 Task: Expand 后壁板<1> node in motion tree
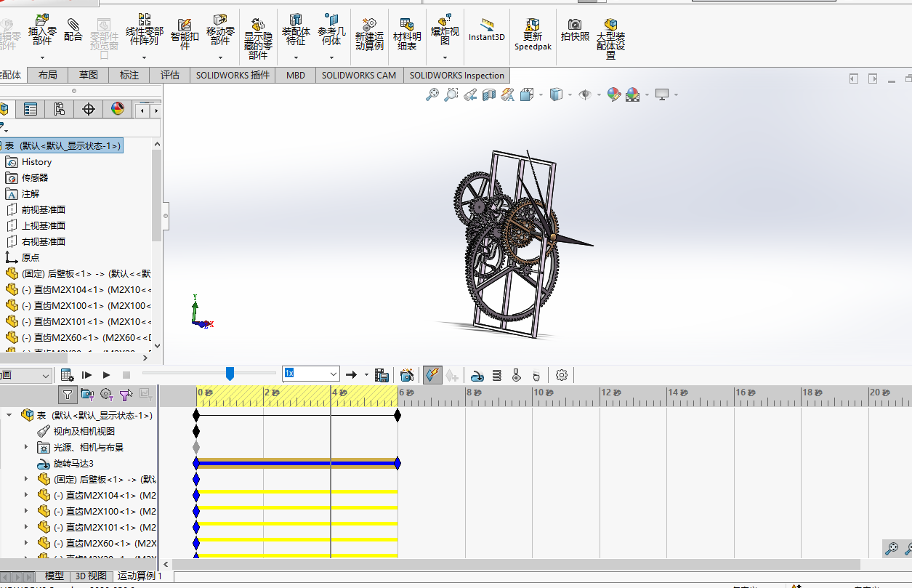pyautogui.click(x=26, y=480)
